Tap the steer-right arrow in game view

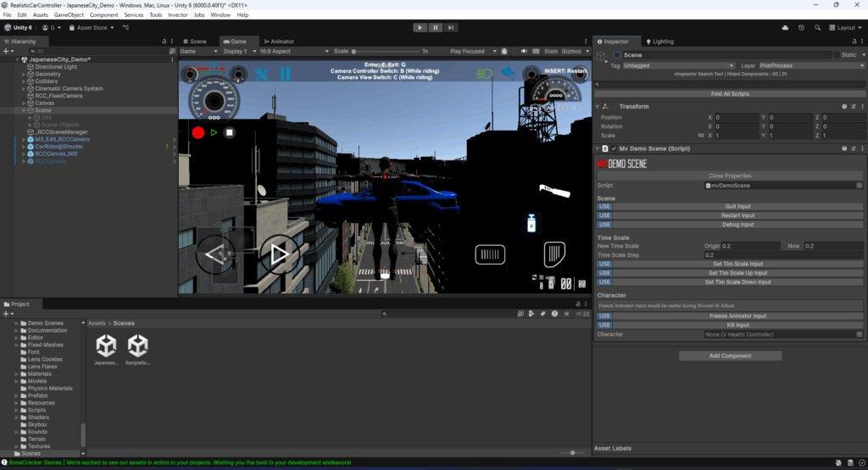point(280,255)
